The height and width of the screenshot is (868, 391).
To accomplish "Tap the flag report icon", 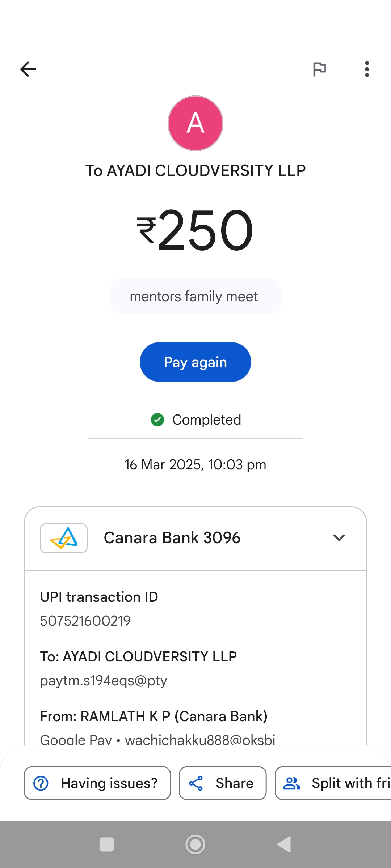I will pyautogui.click(x=319, y=69).
